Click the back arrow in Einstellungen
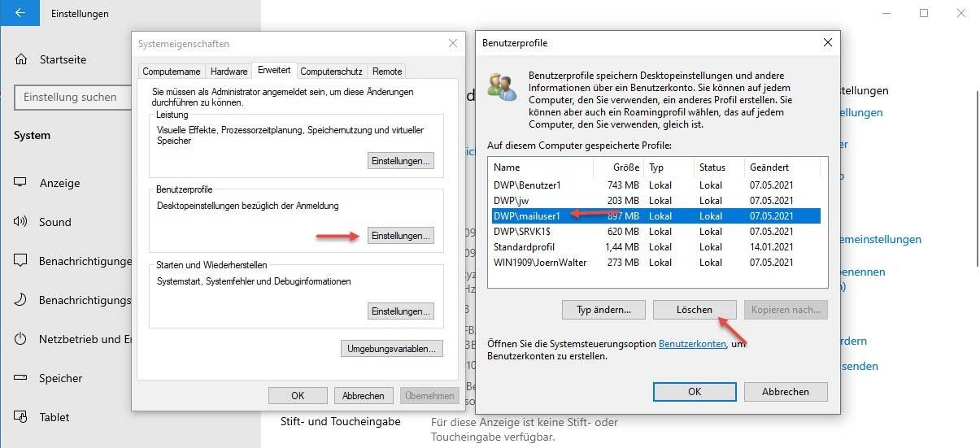Viewport: 980px width, 448px height. click(x=20, y=14)
